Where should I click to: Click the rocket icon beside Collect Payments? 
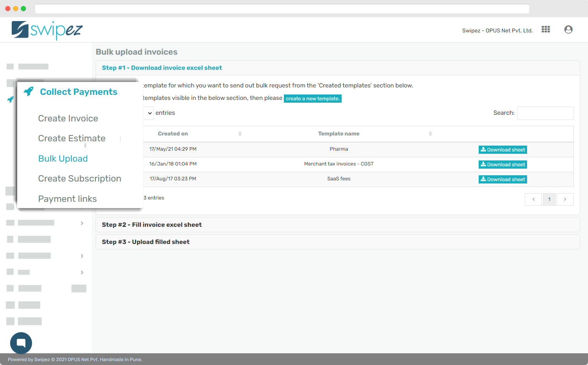29,91
